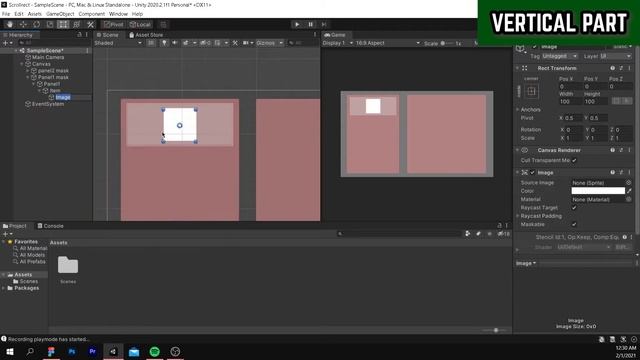Toggle the Pivot handle position button
640x360 pixels.
(113, 24)
